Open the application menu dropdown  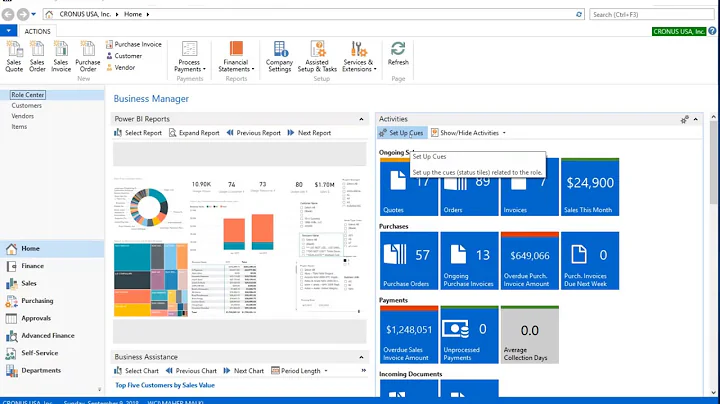tap(8, 31)
